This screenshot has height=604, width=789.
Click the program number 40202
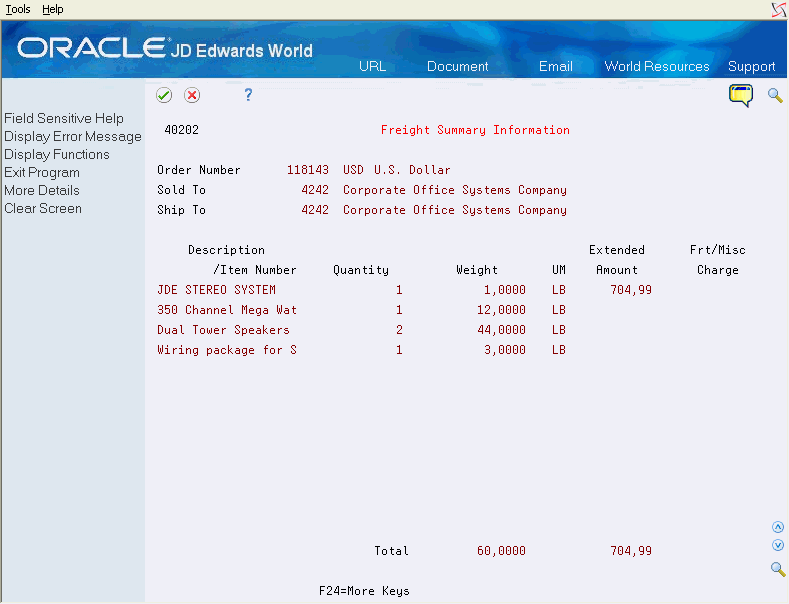pyautogui.click(x=182, y=130)
